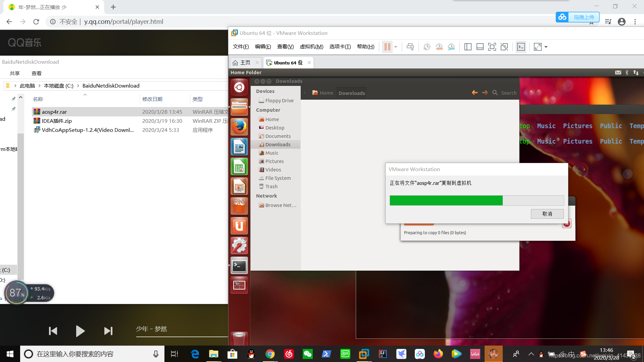Open the dropdown arrow beside the suspend button
Image resolution: width=644 pixels, height=362 pixels.
[396, 47]
